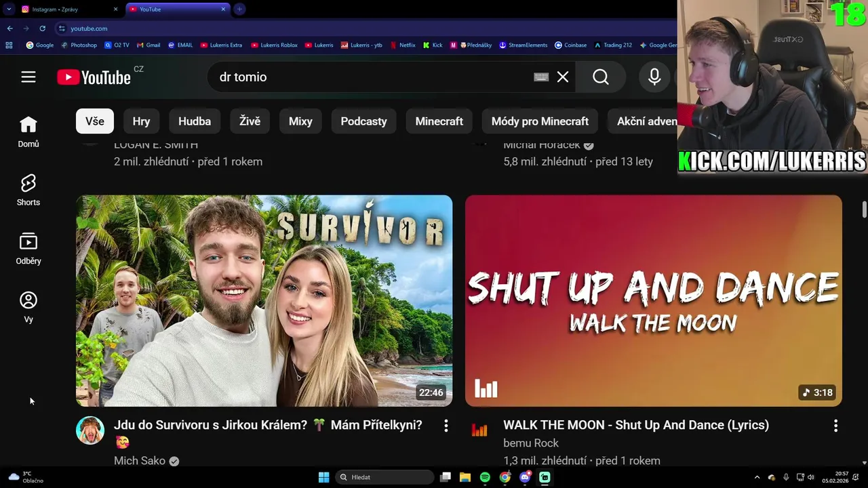Select the Podcasty filter chip
This screenshot has height=488, width=868.
coord(363,121)
